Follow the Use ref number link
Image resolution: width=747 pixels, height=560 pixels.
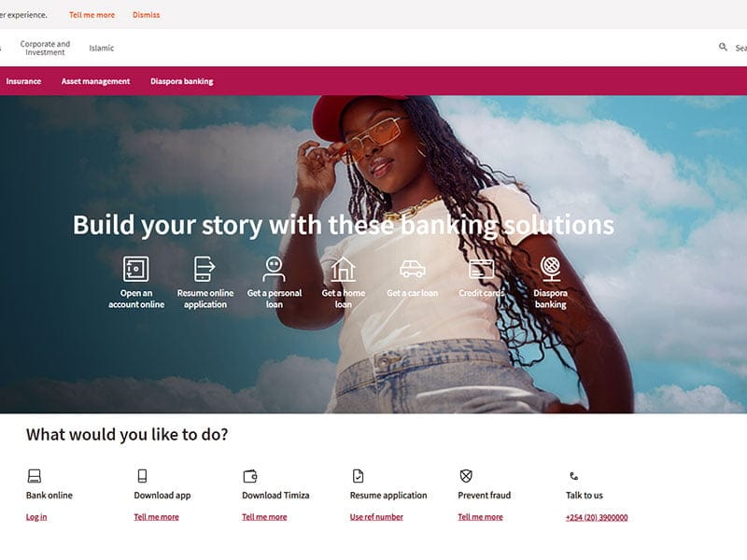click(x=376, y=517)
